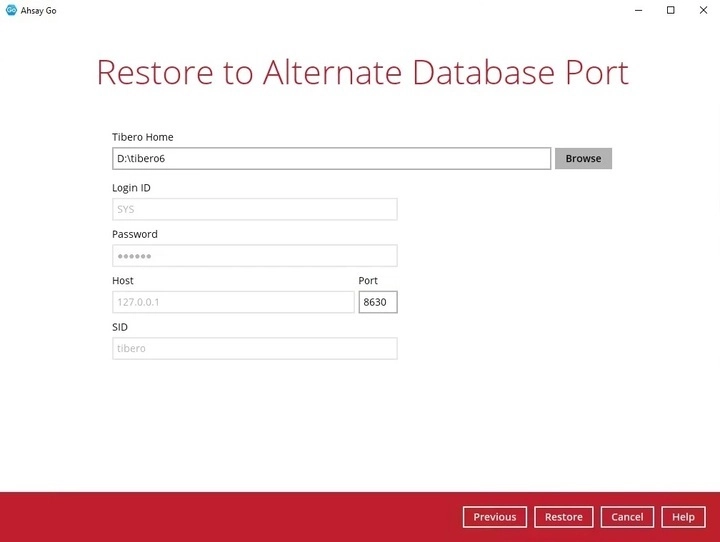Open Help for this page
The width and height of the screenshot is (720, 542).
683,517
